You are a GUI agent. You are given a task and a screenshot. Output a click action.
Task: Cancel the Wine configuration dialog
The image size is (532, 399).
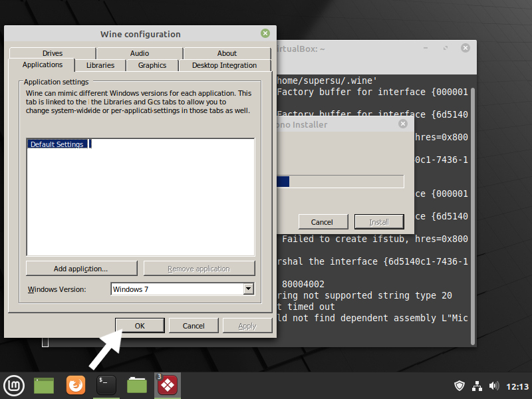coord(194,326)
